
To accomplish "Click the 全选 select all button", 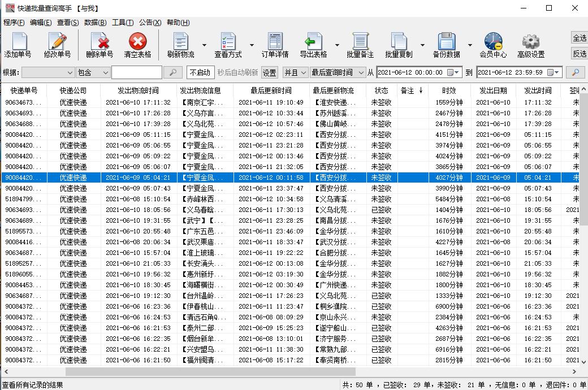I will 578,38.
